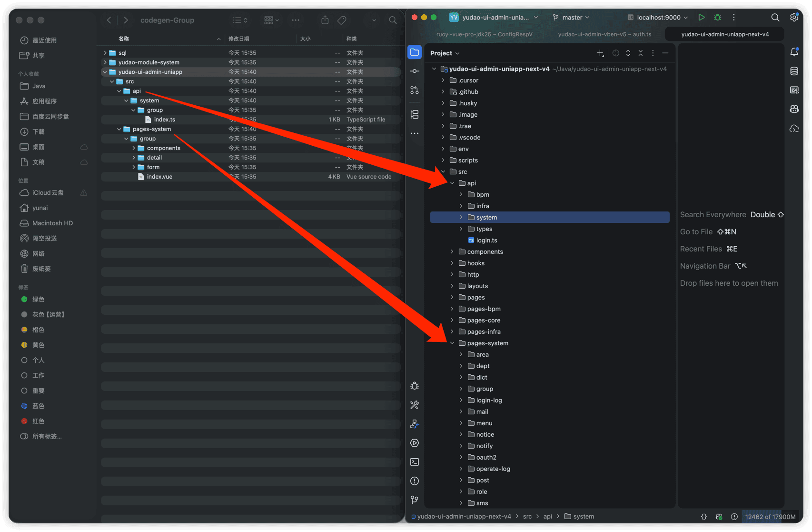Expand the sql folder in Finder
The height and width of the screenshot is (532, 812).
[105, 53]
